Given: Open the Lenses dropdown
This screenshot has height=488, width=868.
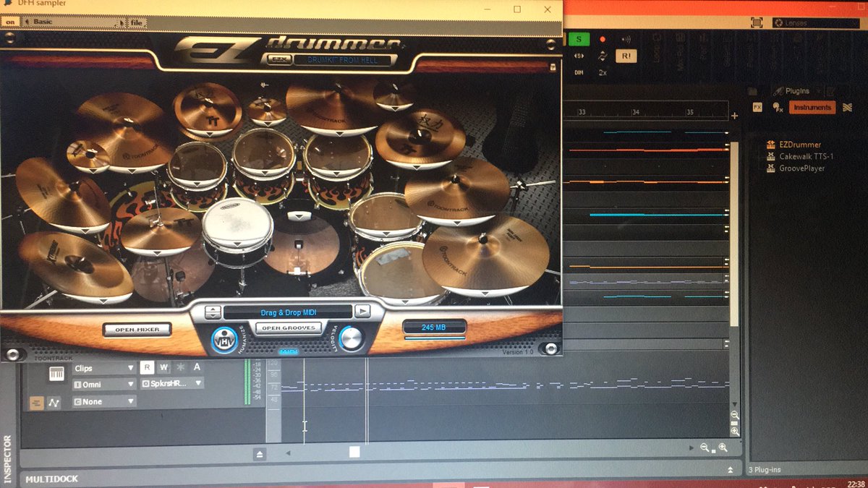Looking at the screenshot, I should [x=816, y=23].
